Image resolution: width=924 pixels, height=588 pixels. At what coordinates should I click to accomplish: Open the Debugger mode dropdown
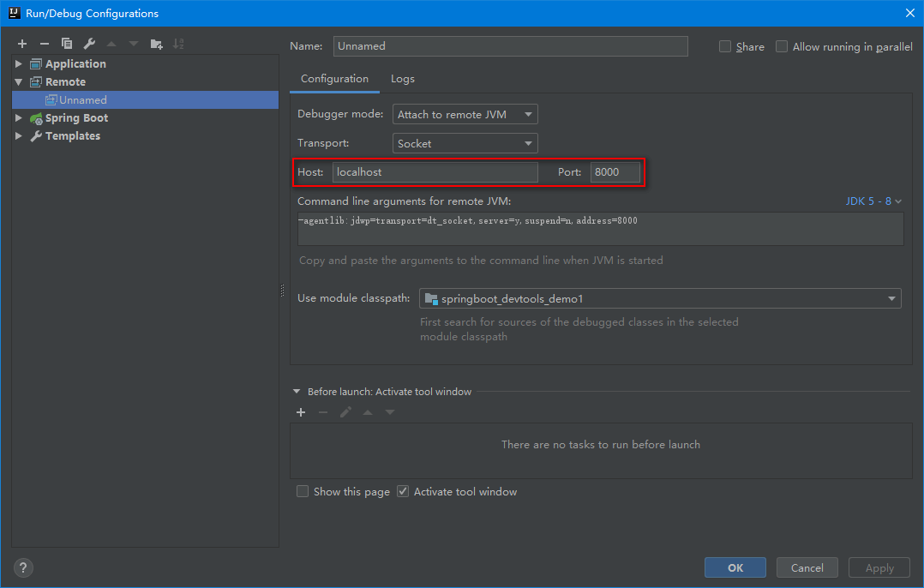pos(465,115)
